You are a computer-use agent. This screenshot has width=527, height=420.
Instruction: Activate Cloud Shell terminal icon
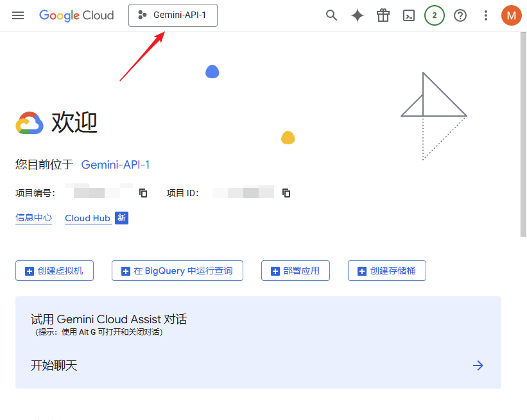point(409,15)
